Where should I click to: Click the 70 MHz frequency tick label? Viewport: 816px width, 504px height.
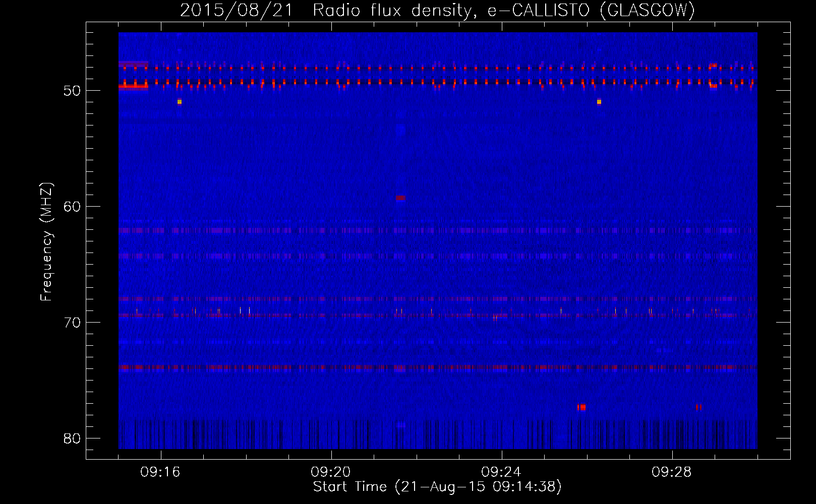(72, 323)
